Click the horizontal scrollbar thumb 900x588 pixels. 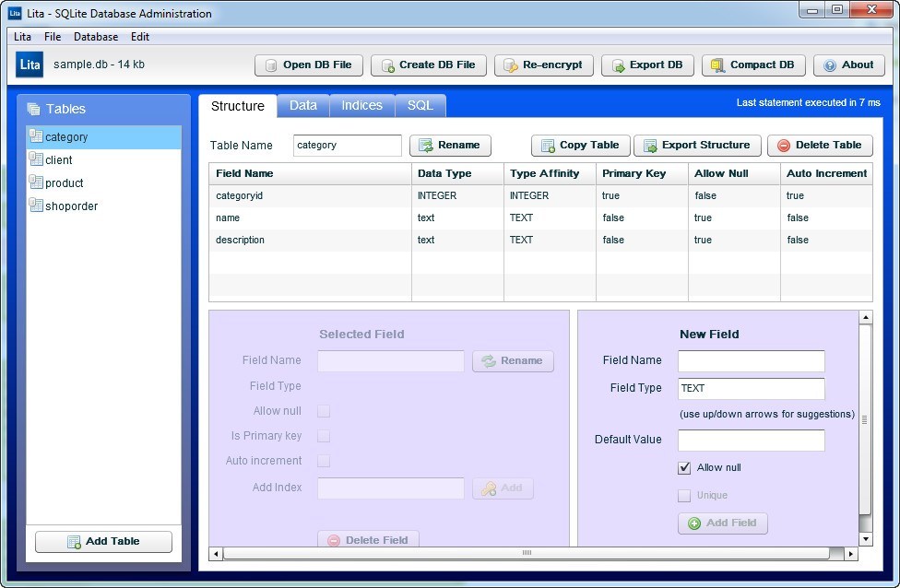(526, 553)
